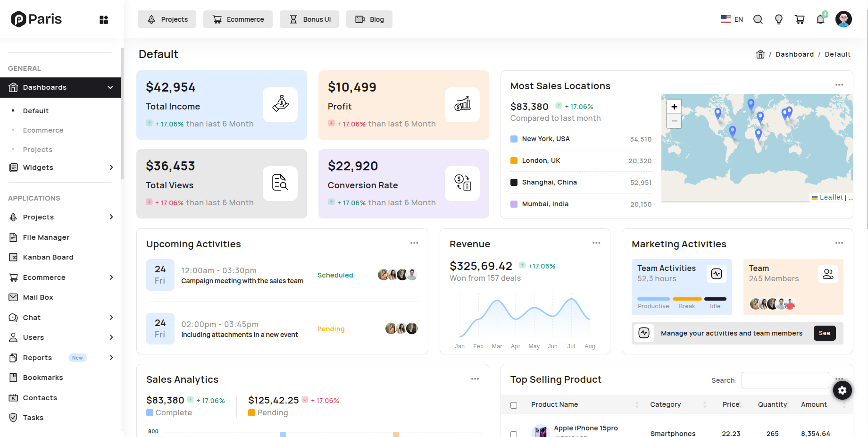Click the search magnifier in top bar

[x=758, y=19]
